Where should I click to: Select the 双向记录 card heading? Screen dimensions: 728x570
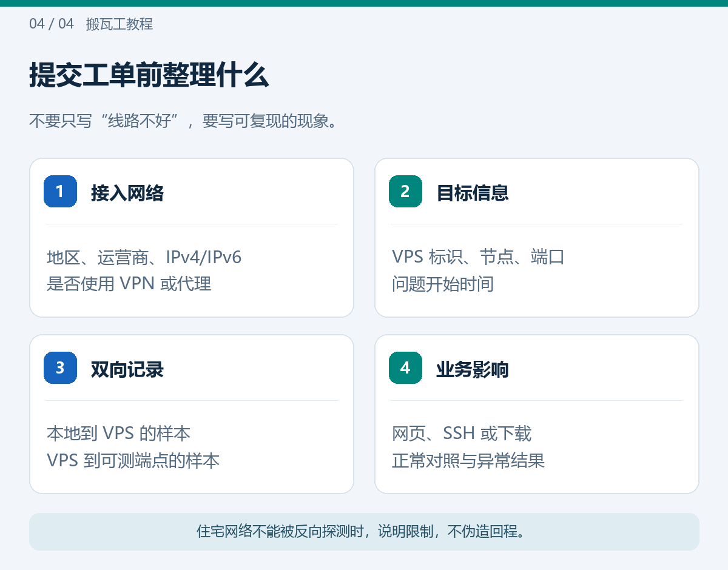point(127,369)
